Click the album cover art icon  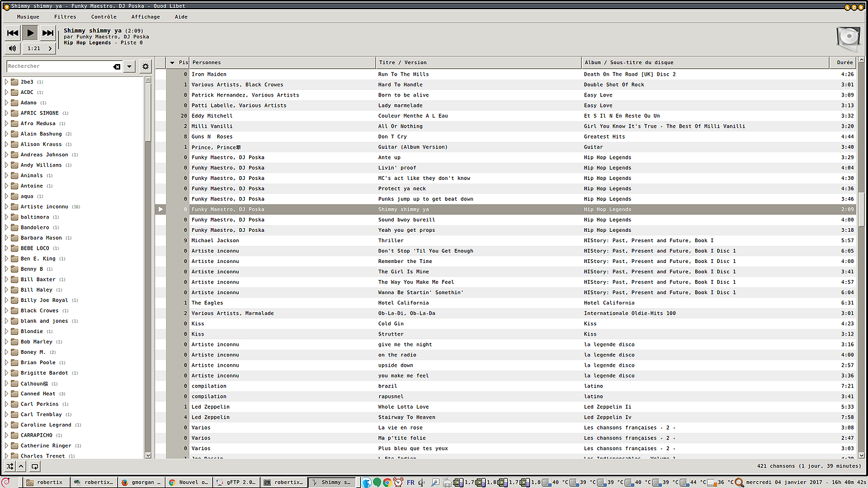click(x=848, y=39)
